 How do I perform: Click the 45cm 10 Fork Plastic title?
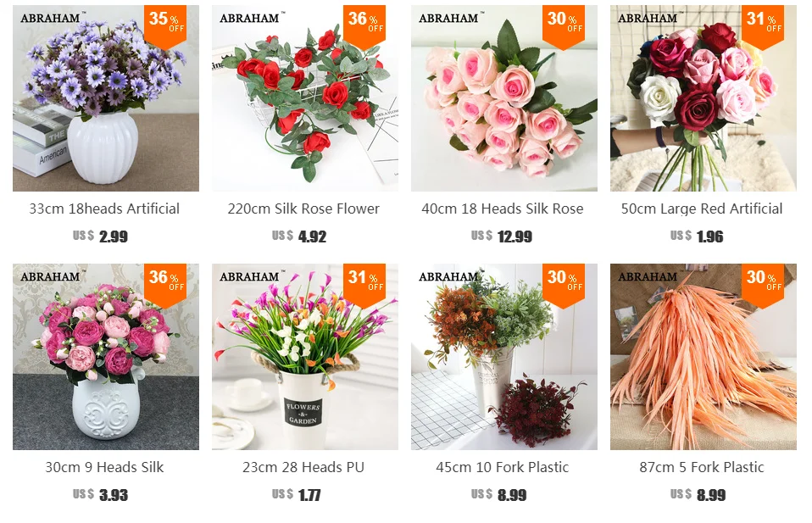point(503,467)
